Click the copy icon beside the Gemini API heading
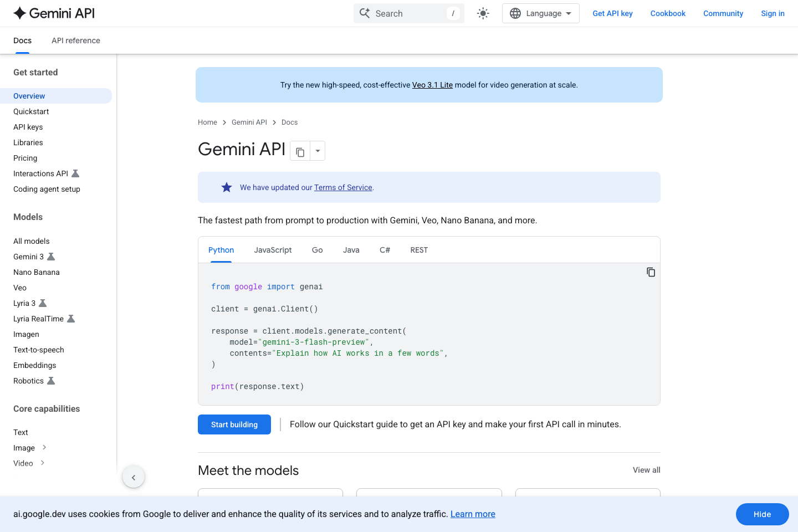This screenshot has width=798, height=532. coord(300,151)
